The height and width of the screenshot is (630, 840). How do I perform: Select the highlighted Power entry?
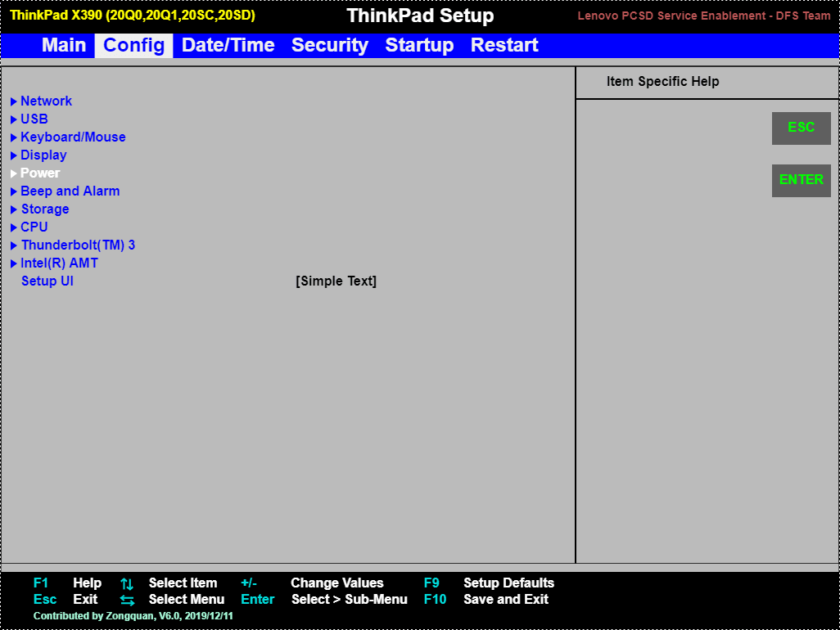[x=40, y=173]
